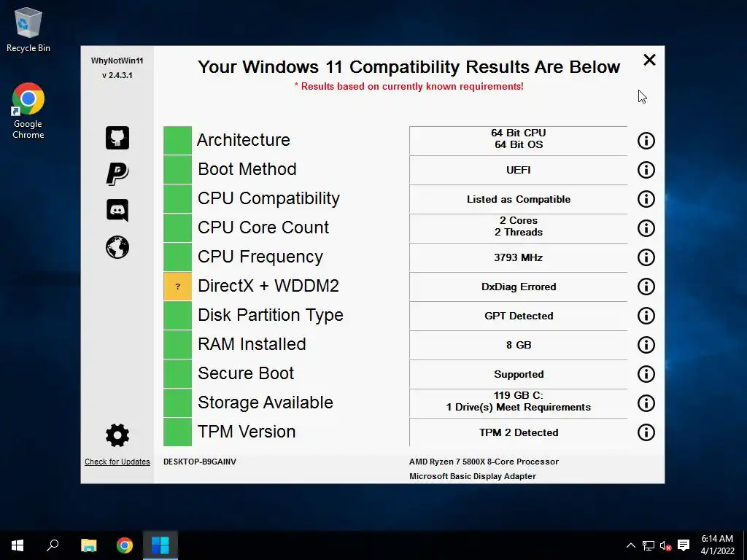Click the Check for Updates link
This screenshot has height=560, width=747.
[x=117, y=462]
